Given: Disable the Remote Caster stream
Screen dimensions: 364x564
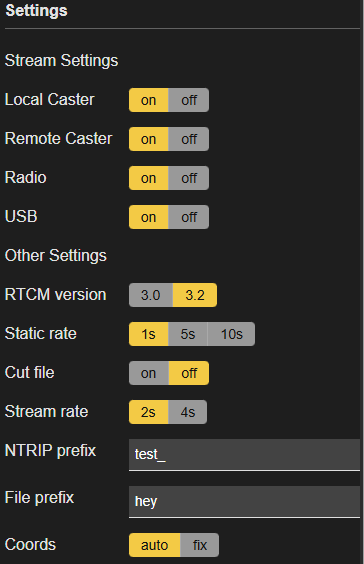Looking at the screenshot, I should (188, 139).
